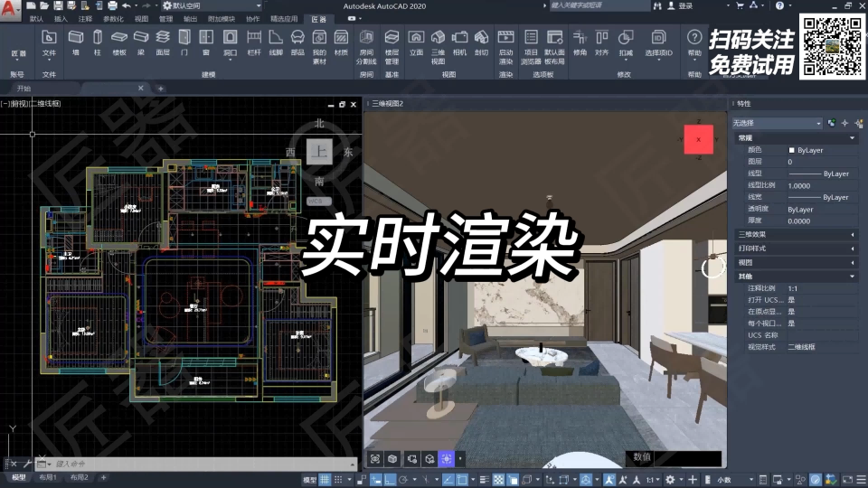Open the 材质 (material) tool
The height and width of the screenshot is (488, 868).
342,43
